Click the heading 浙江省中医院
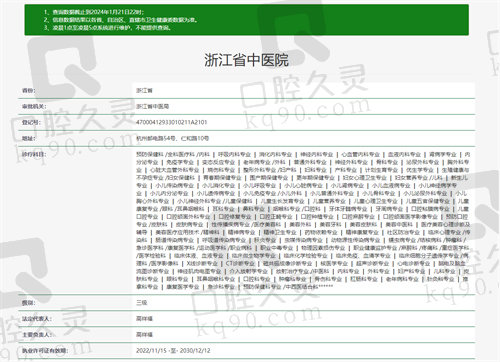The height and width of the screenshot is (362, 500). tap(246, 60)
